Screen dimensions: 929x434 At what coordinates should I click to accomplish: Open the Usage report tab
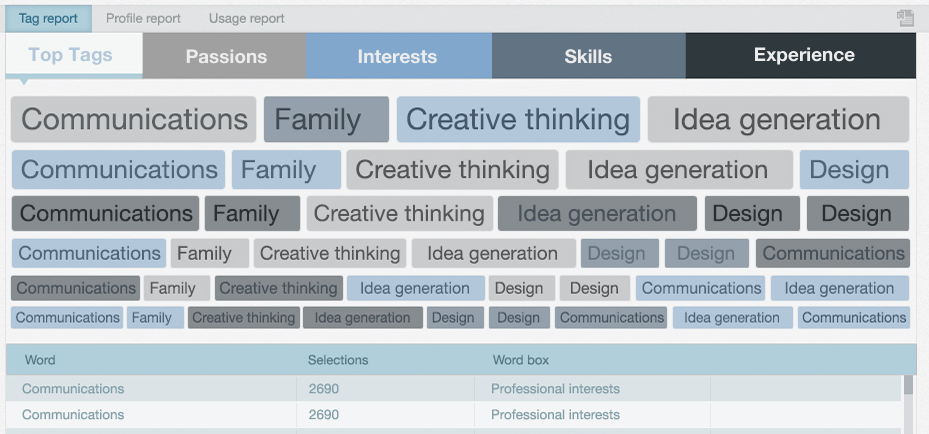coord(246,18)
